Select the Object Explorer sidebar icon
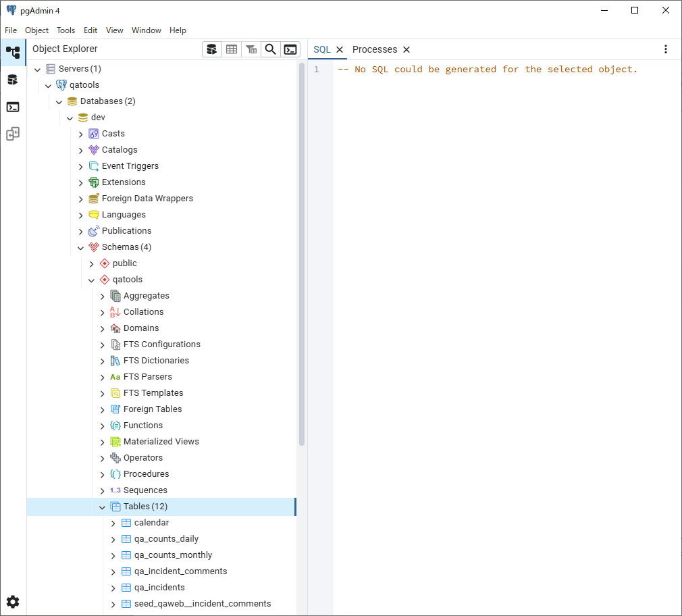The height and width of the screenshot is (616, 682). (x=13, y=53)
